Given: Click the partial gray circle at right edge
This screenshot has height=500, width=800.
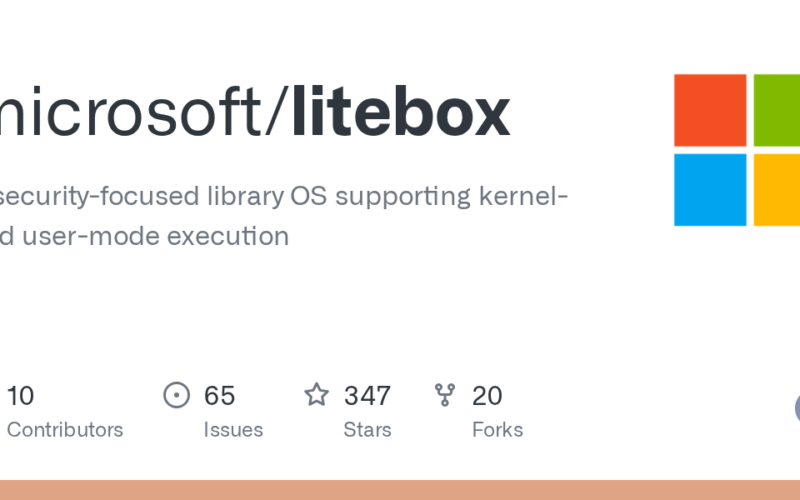Looking at the screenshot, I should point(796,407).
